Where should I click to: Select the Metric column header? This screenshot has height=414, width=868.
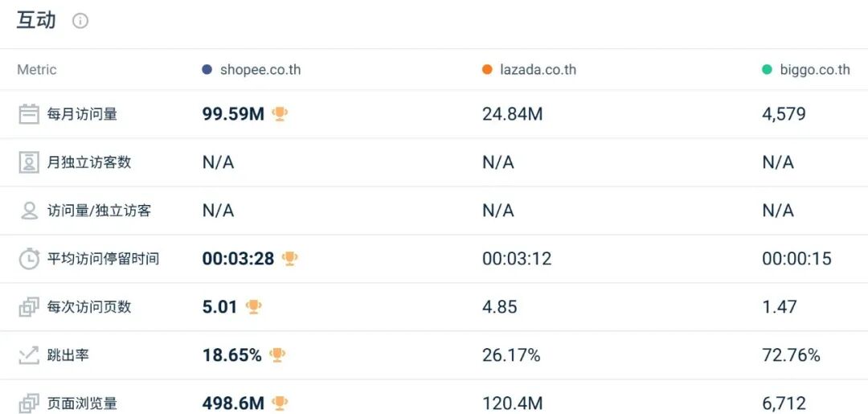(x=36, y=70)
